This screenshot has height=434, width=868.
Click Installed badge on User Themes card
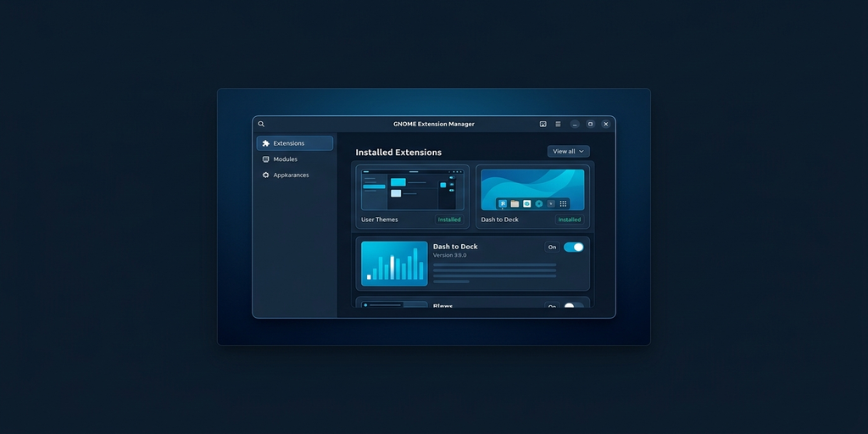coord(449,220)
